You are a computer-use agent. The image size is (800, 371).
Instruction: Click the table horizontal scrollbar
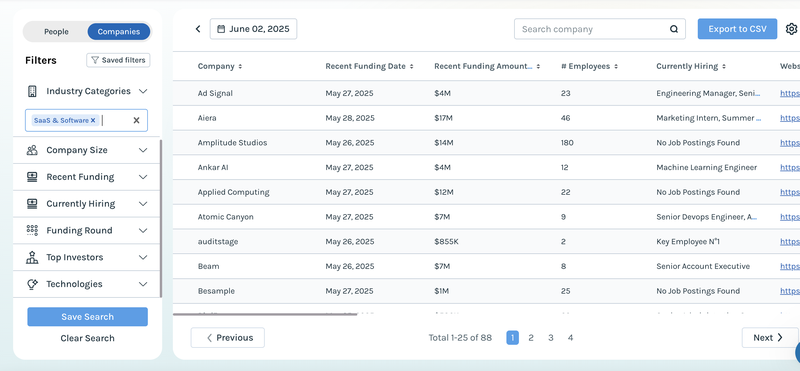tap(265, 314)
